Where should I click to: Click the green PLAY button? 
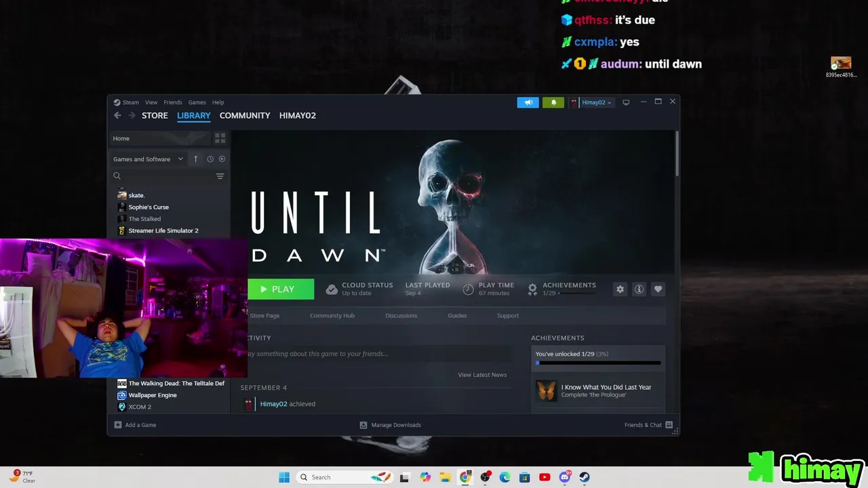[x=281, y=289]
